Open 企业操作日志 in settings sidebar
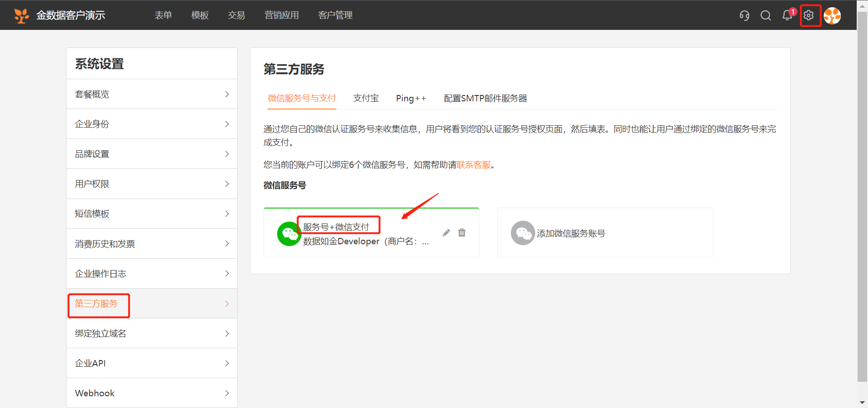Screen dimensions: 868x408 (x=152, y=274)
